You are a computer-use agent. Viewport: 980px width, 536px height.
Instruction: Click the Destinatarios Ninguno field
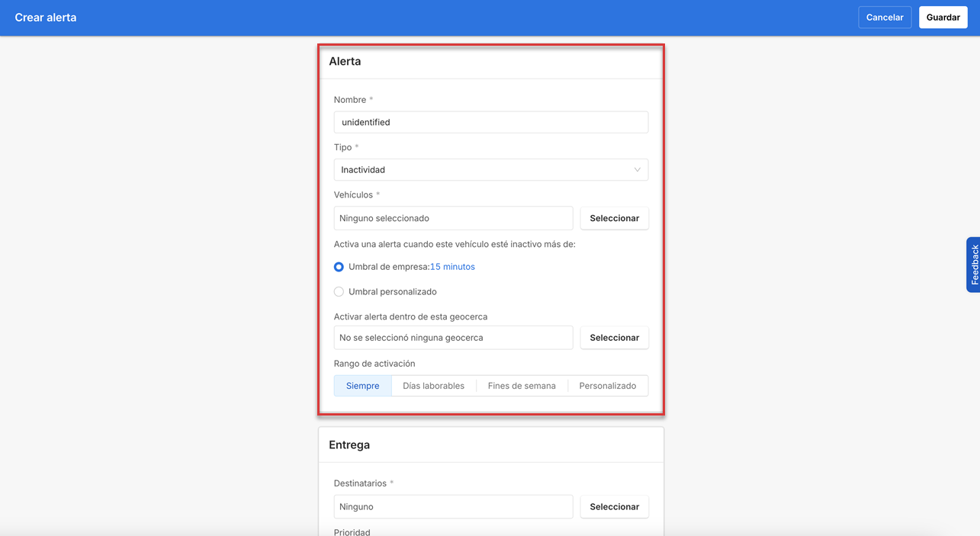click(453, 506)
